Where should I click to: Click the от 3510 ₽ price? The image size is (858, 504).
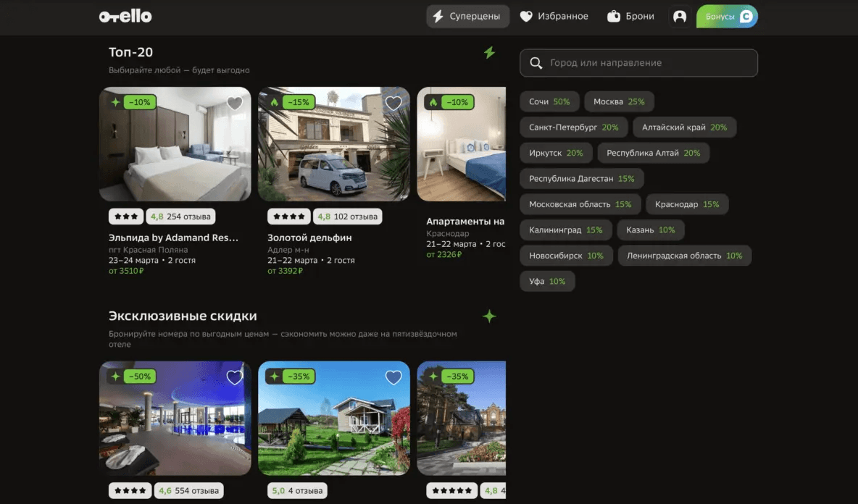126,271
